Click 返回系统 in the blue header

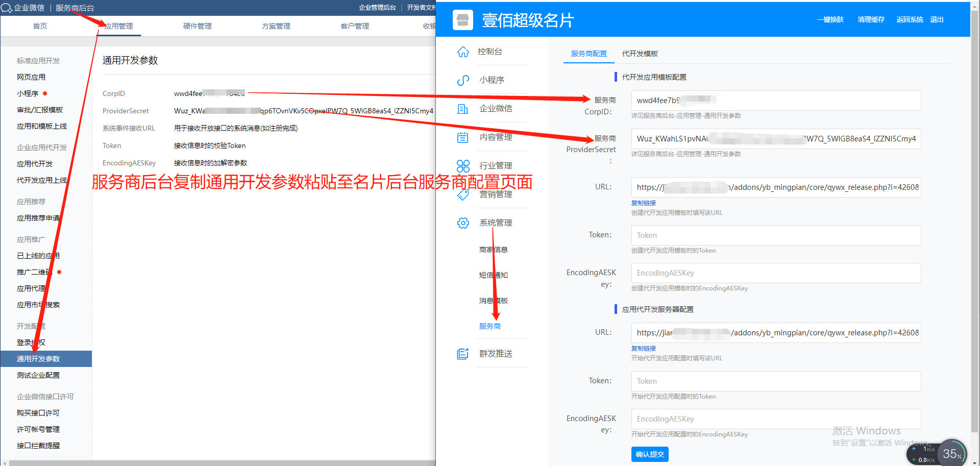(910, 19)
